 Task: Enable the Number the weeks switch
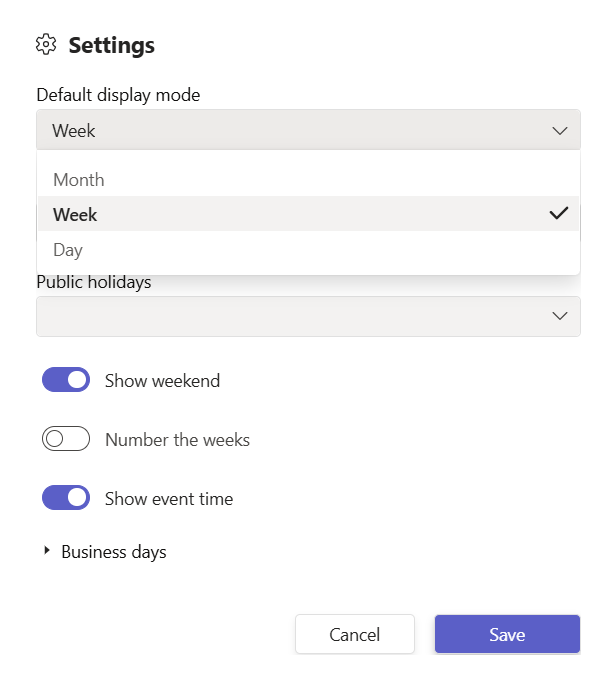tap(66, 439)
